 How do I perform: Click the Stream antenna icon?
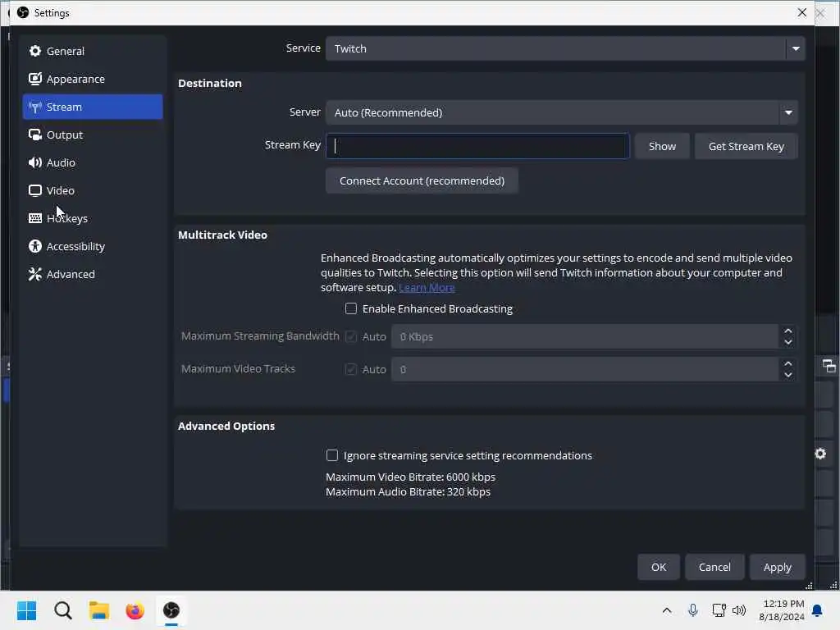(x=34, y=107)
